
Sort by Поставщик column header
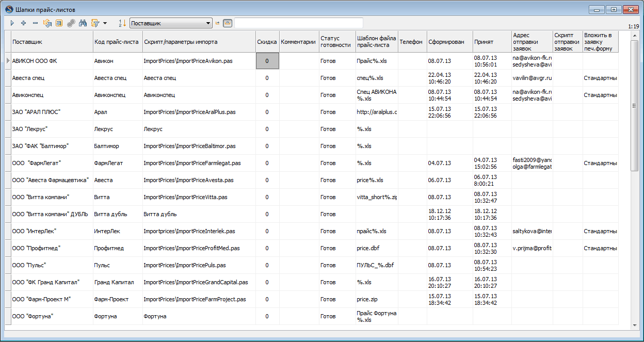tap(52, 42)
